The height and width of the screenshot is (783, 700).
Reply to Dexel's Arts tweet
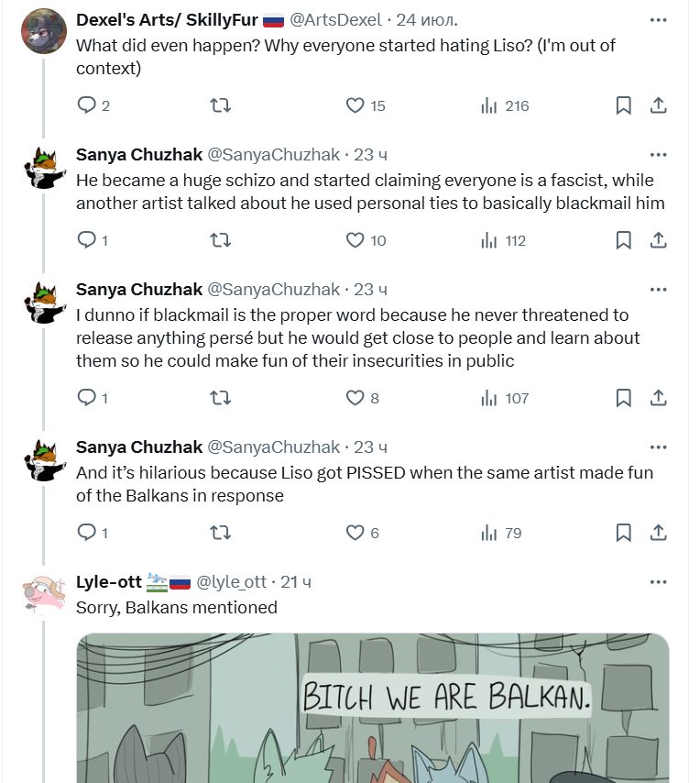[87, 105]
